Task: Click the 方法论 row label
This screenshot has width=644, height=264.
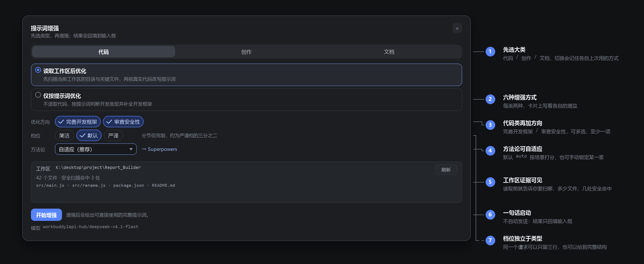Action: (x=38, y=150)
